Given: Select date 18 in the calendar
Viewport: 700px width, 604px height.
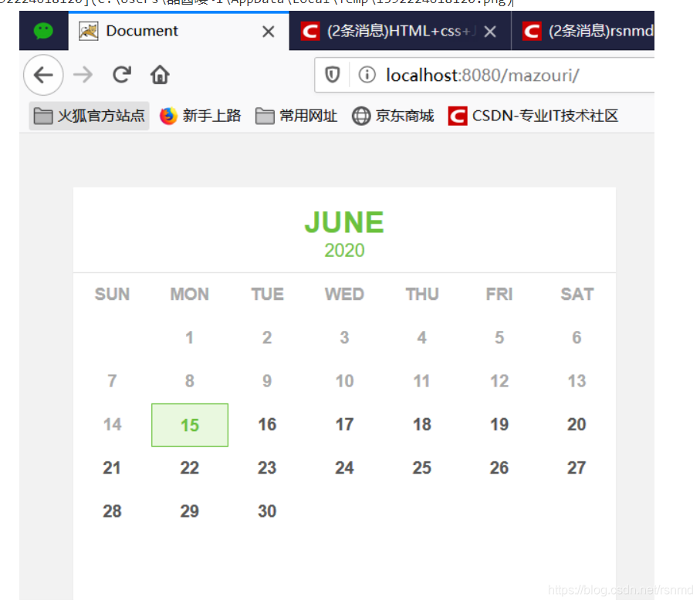Looking at the screenshot, I should pos(422,424).
